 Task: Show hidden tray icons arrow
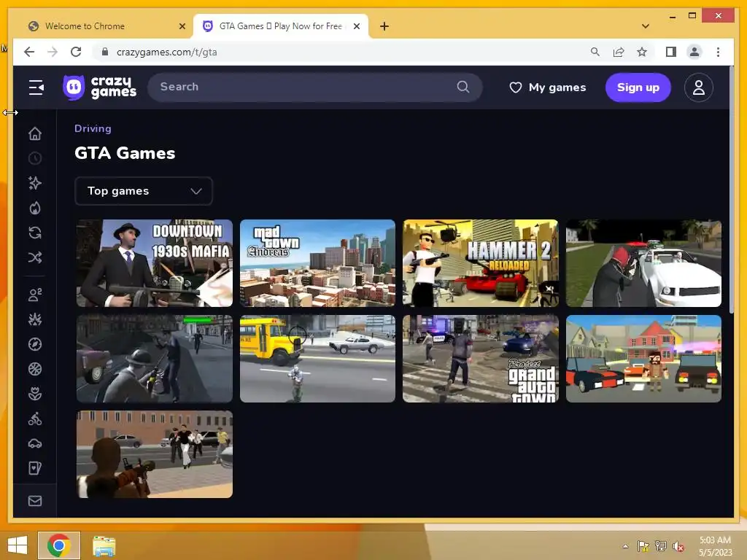(625, 546)
